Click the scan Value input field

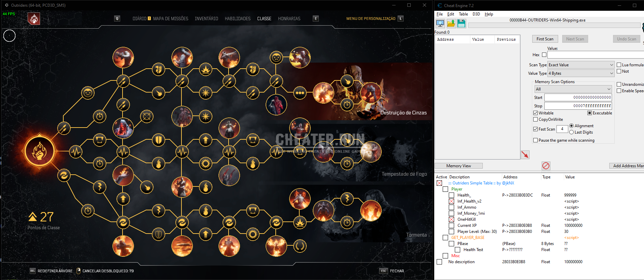coord(596,55)
